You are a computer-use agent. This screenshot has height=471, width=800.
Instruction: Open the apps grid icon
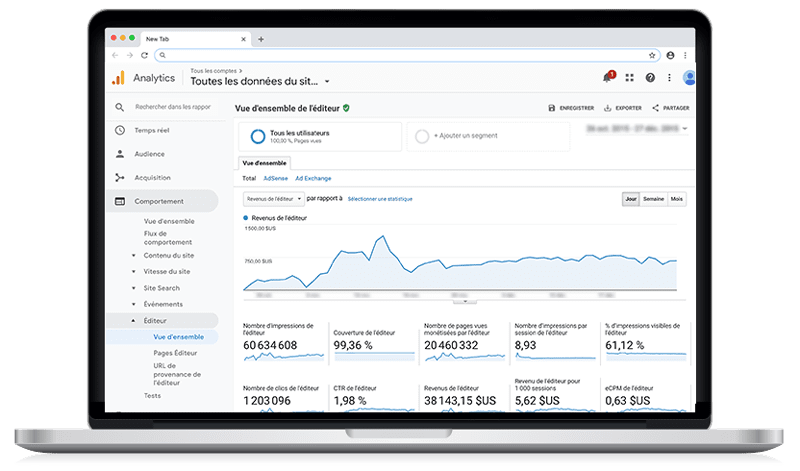[630, 78]
